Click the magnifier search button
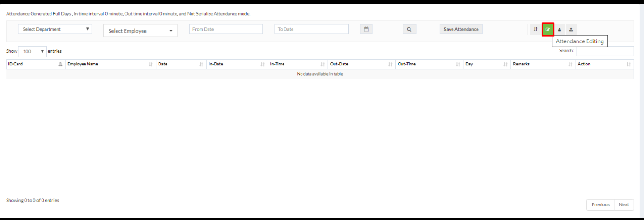The image size is (644, 220). point(409,29)
